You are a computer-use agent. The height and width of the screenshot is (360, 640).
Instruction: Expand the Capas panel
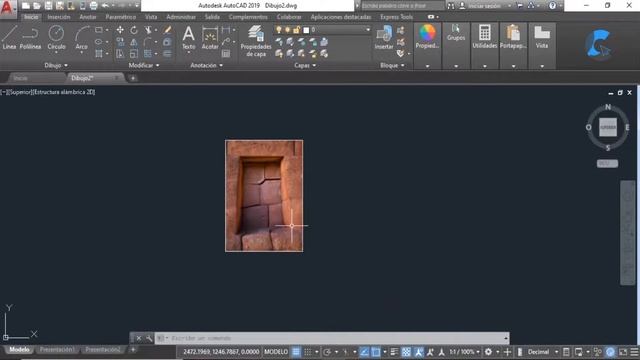click(x=305, y=65)
